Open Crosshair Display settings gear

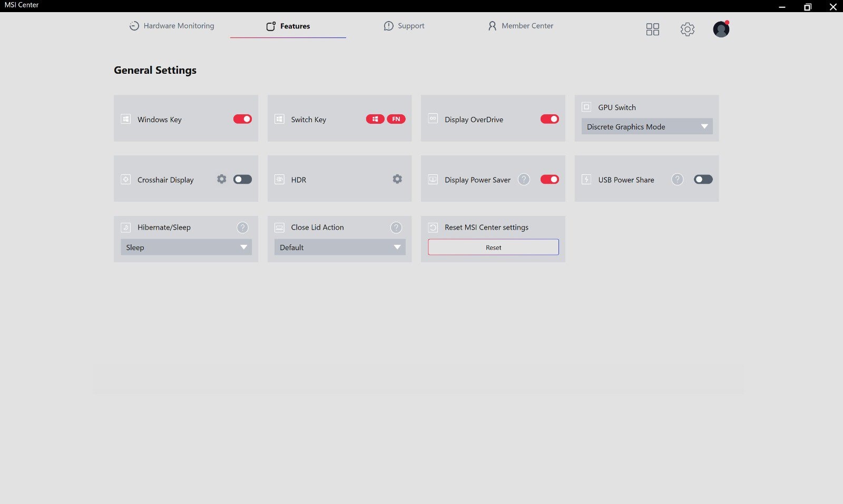point(221,179)
